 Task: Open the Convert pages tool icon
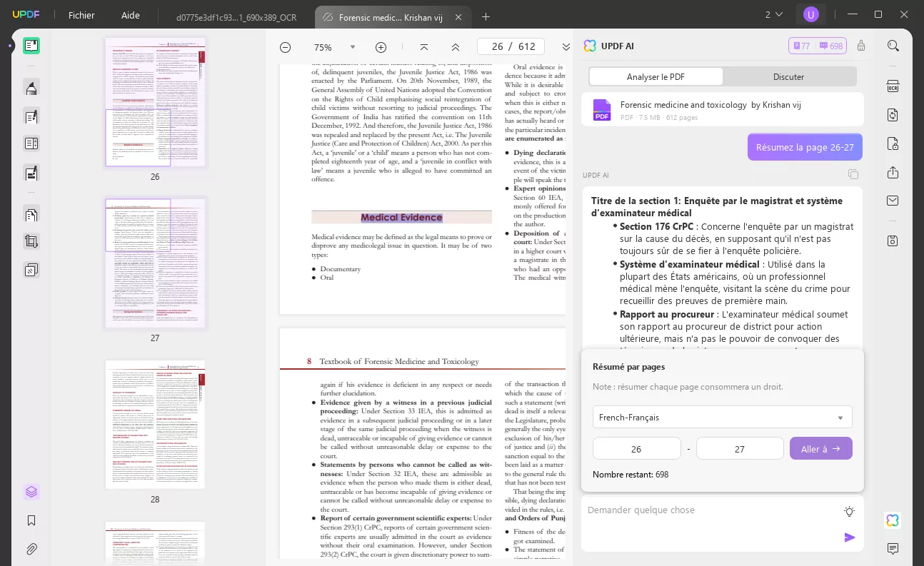tap(31, 214)
